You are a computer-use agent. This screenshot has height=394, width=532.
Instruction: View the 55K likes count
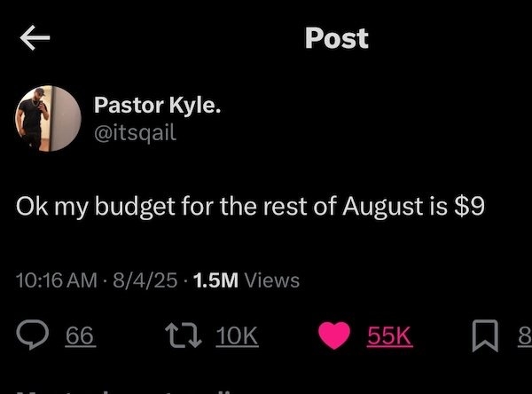pyautogui.click(x=389, y=335)
